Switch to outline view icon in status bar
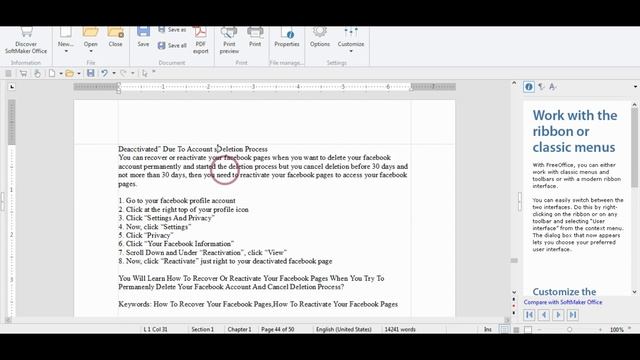Viewport: 640px width, 360px height. pos(528,329)
